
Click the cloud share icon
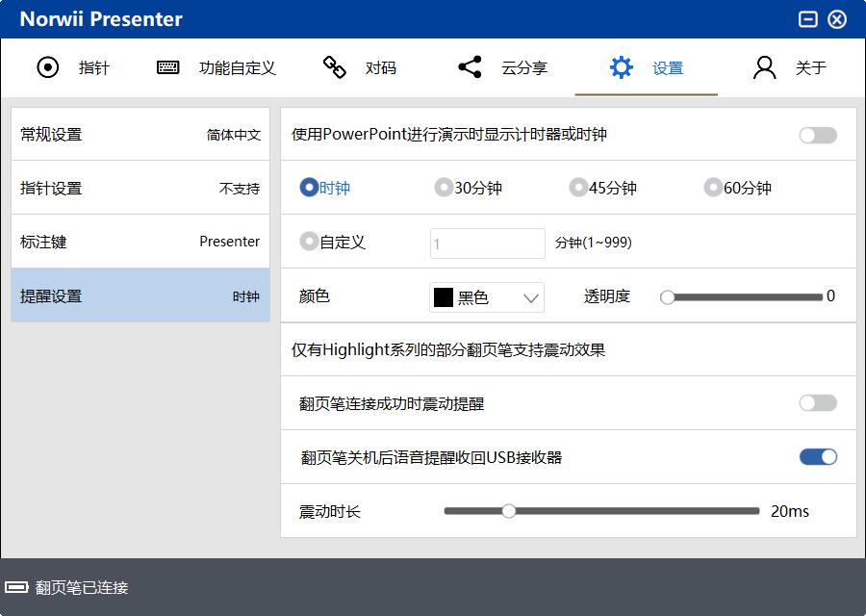pos(470,67)
